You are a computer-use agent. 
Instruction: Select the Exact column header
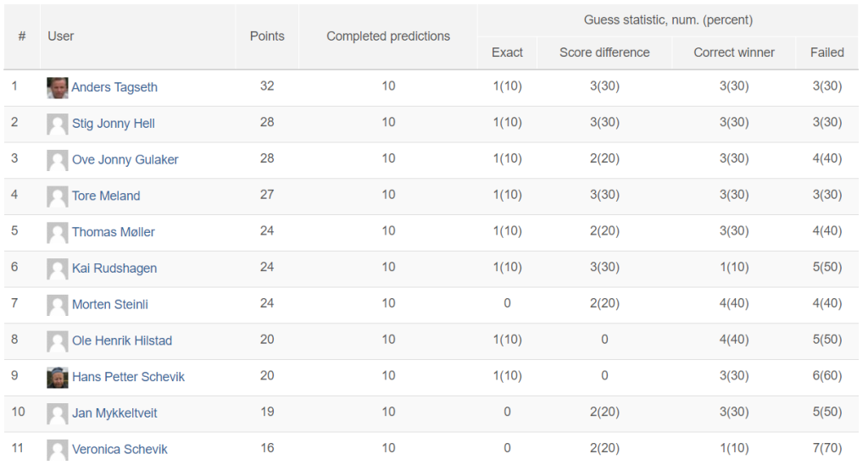tap(507, 53)
